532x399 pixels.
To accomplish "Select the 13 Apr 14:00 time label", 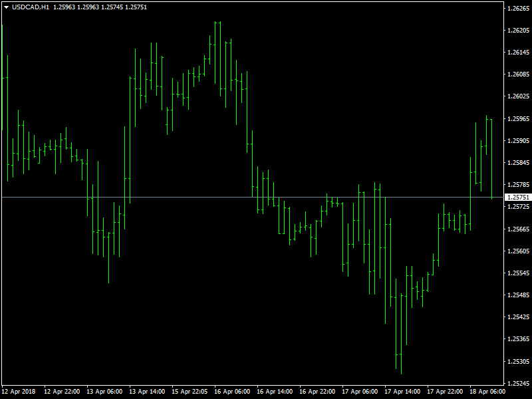I will tap(147, 392).
